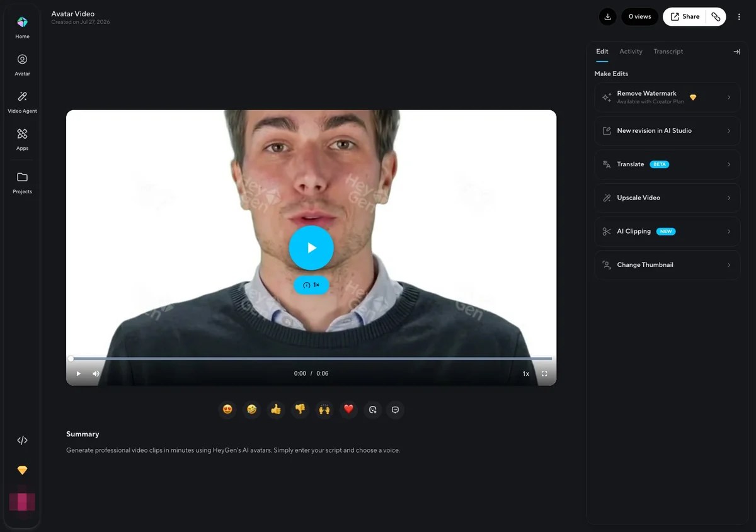Collapse the right edit panel

(736, 52)
